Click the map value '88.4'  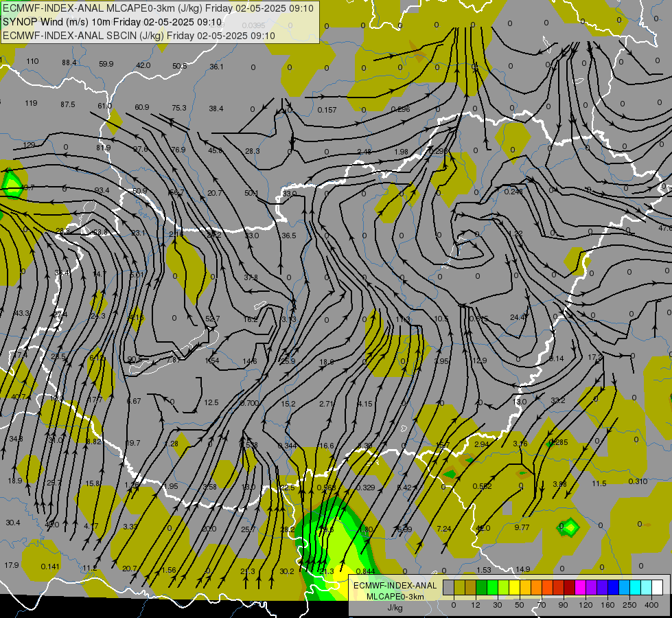click(69, 62)
